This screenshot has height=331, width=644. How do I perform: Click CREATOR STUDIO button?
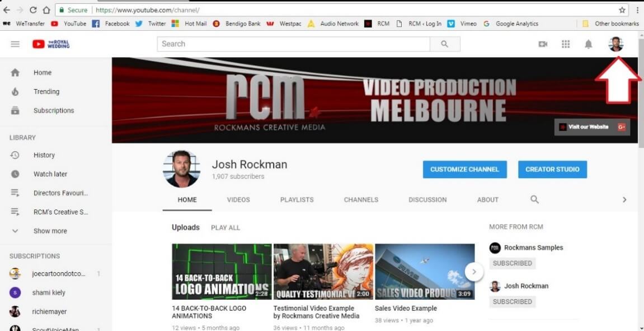[552, 169]
